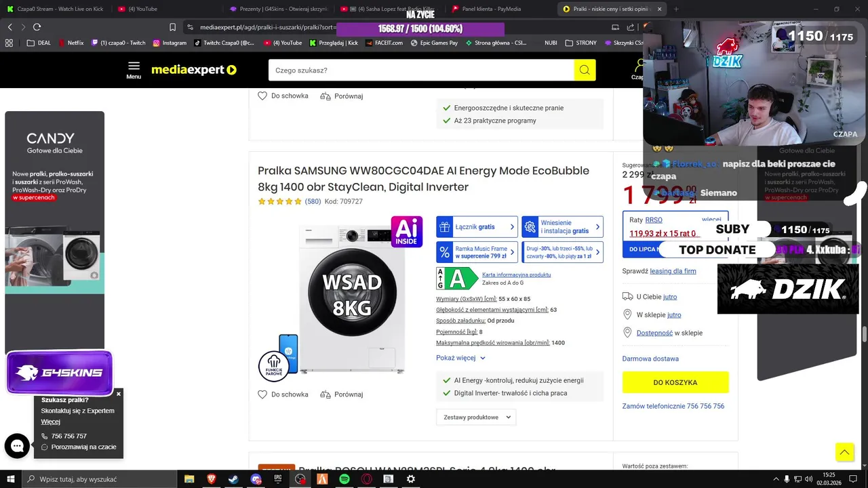The image size is (868, 488).
Task: Click the browser address bar URL
Action: 268,27
